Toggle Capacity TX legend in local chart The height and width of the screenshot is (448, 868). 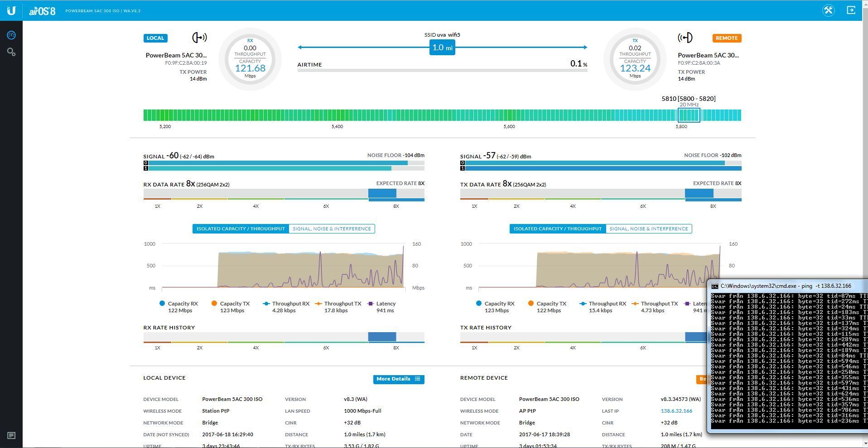[x=231, y=307]
